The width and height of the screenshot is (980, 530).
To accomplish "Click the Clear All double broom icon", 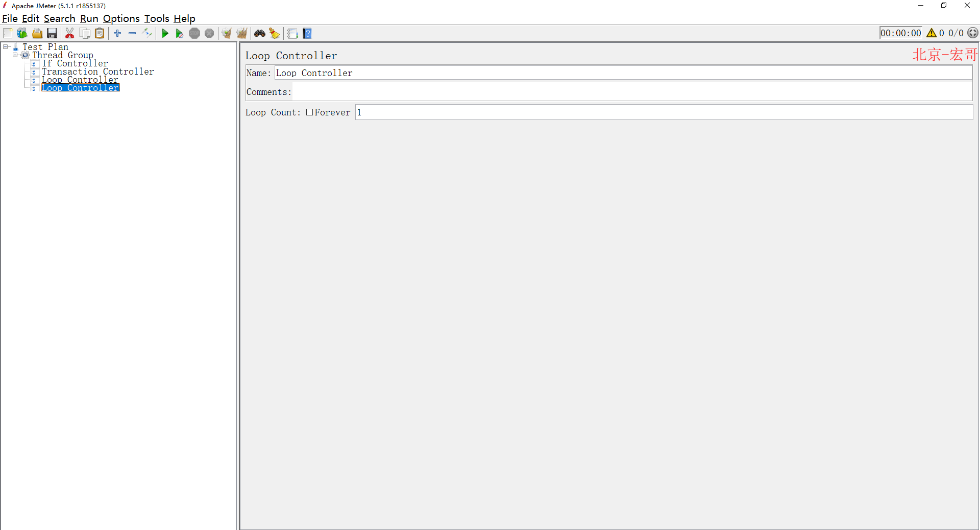I will [242, 33].
